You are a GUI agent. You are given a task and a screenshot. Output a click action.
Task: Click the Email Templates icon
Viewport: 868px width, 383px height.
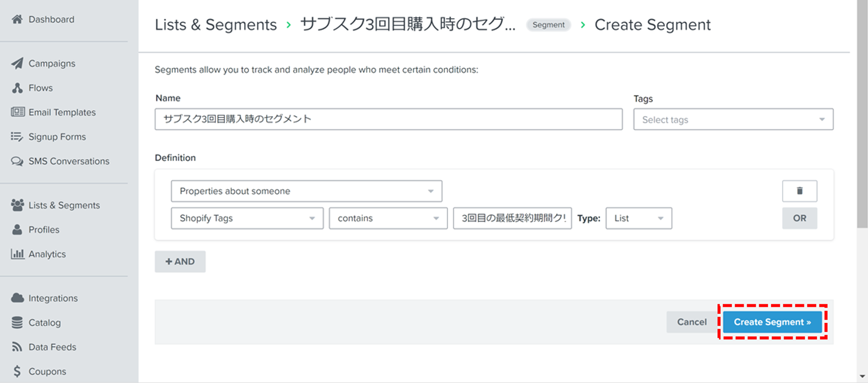pyautogui.click(x=17, y=112)
